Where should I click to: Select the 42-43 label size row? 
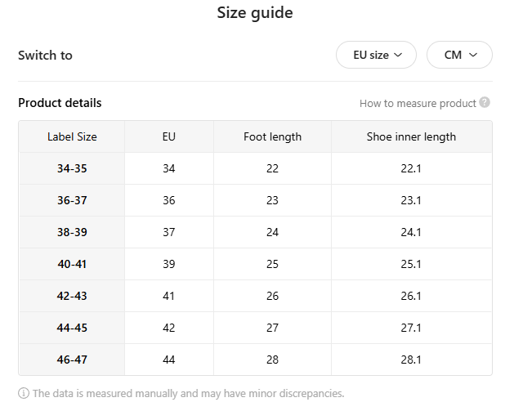pos(255,296)
